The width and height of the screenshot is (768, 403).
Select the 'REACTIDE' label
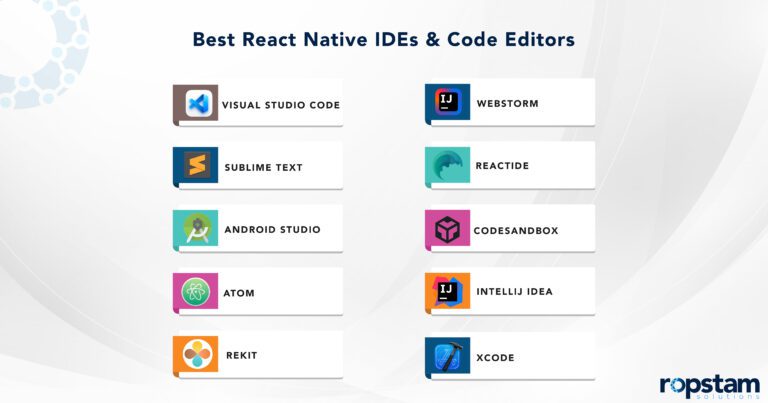click(502, 166)
